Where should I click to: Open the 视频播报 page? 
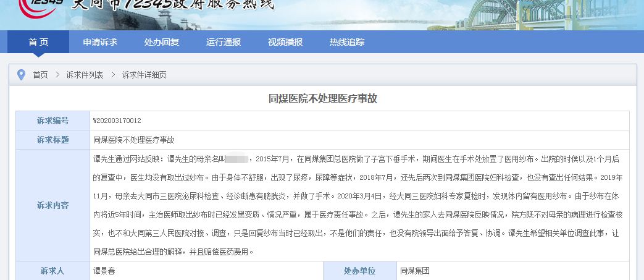click(285, 42)
